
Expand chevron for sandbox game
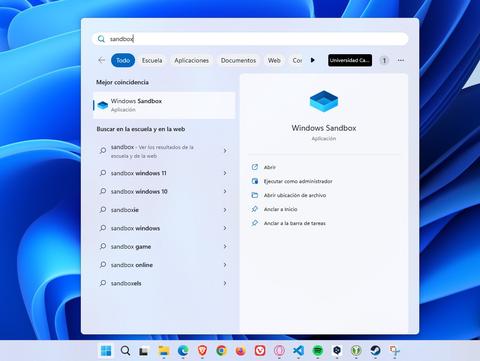point(225,246)
